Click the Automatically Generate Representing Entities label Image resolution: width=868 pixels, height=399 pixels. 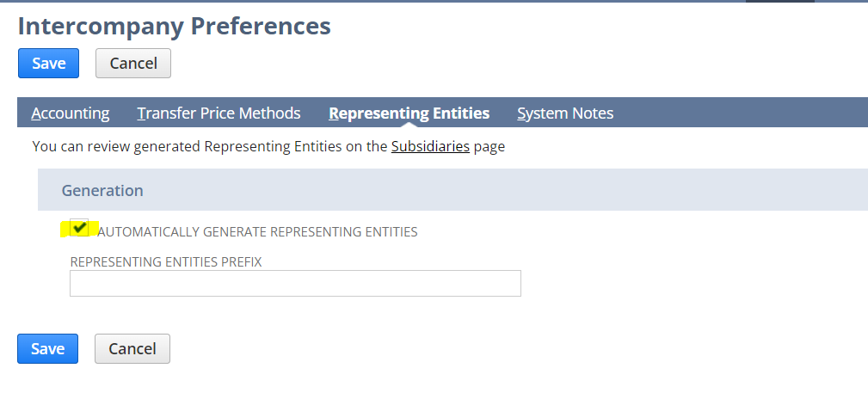[257, 231]
